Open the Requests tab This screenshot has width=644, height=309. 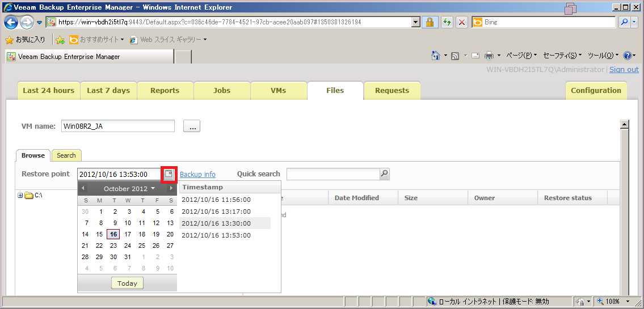click(x=392, y=91)
